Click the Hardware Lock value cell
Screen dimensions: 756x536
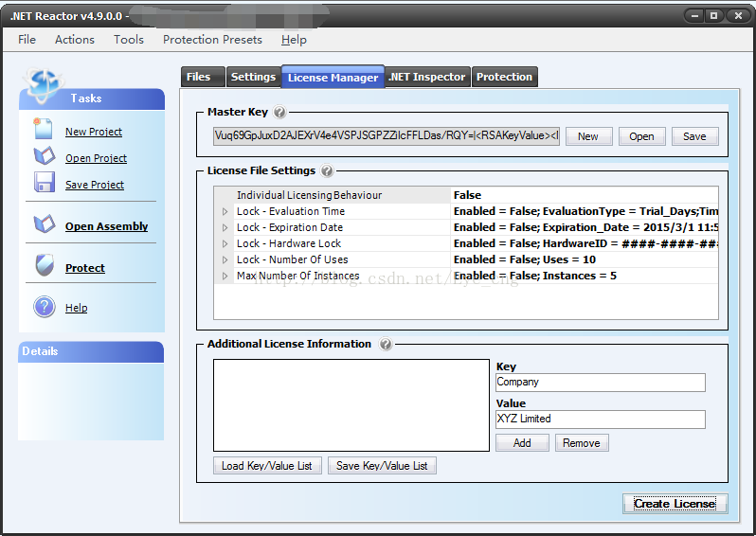click(585, 244)
